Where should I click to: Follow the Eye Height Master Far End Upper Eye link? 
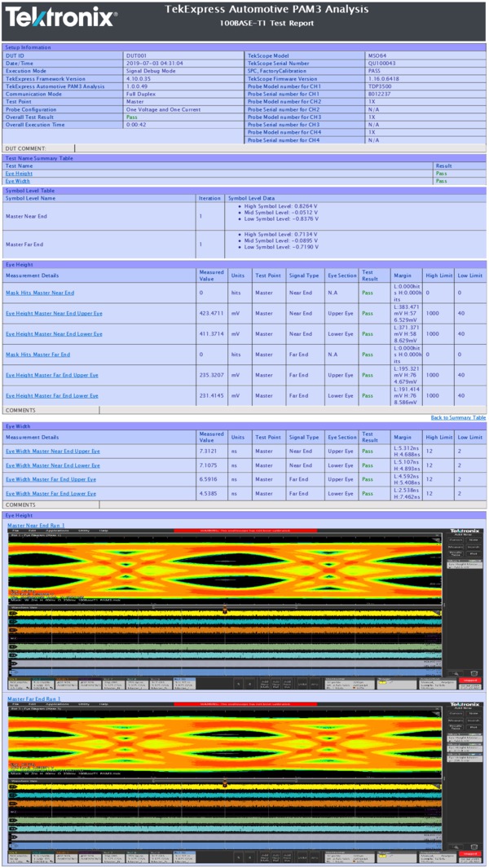click(x=52, y=375)
